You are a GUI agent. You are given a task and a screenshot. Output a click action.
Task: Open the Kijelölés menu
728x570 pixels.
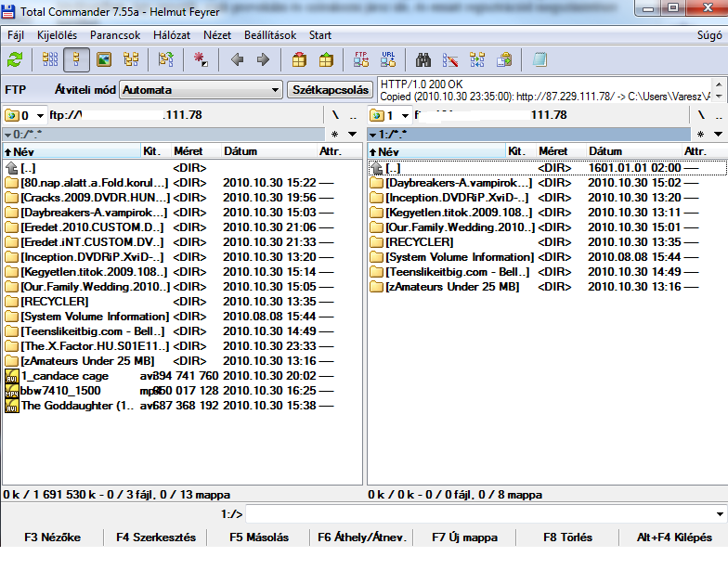click(58, 35)
